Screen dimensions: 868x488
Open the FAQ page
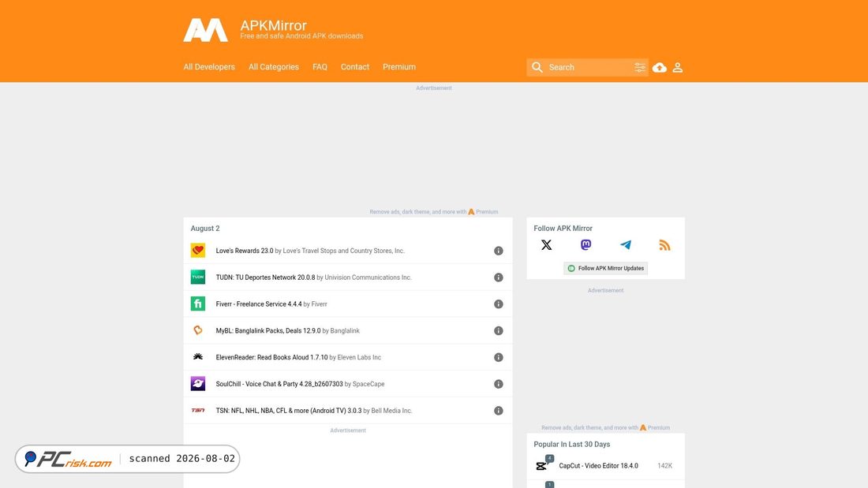pos(320,67)
